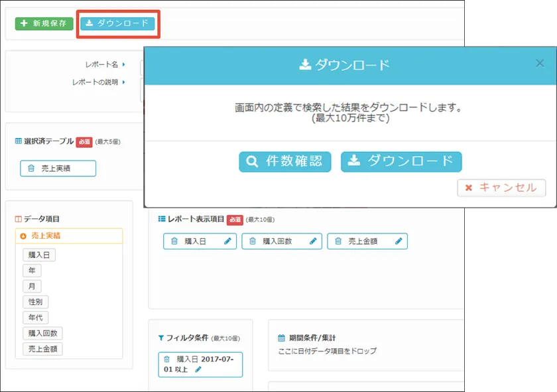Click the pencil edit icon on 購入回数 item
Screen dimensions: 557x392
pos(313,241)
